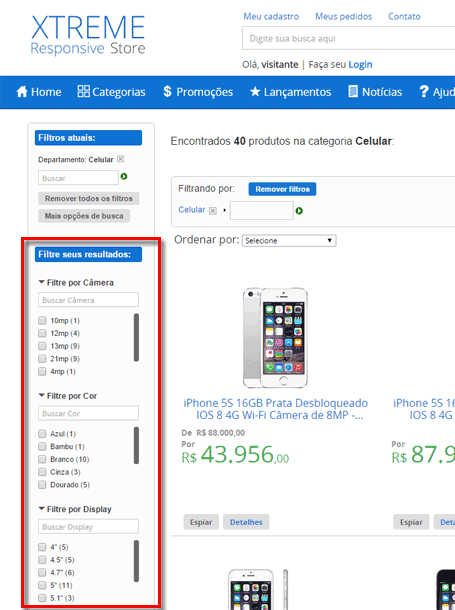The image size is (455, 610).
Task: Enable the Branco color checkbox
Action: [x=42, y=459]
